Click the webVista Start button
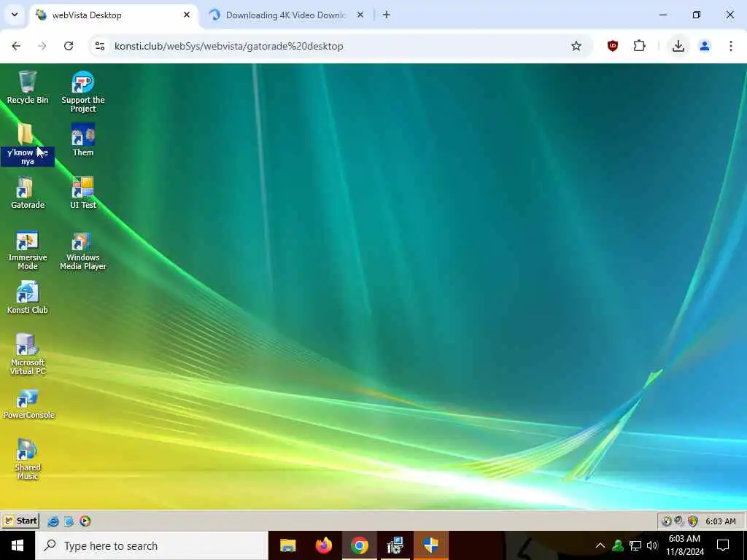This screenshot has width=747, height=560. point(20,521)
